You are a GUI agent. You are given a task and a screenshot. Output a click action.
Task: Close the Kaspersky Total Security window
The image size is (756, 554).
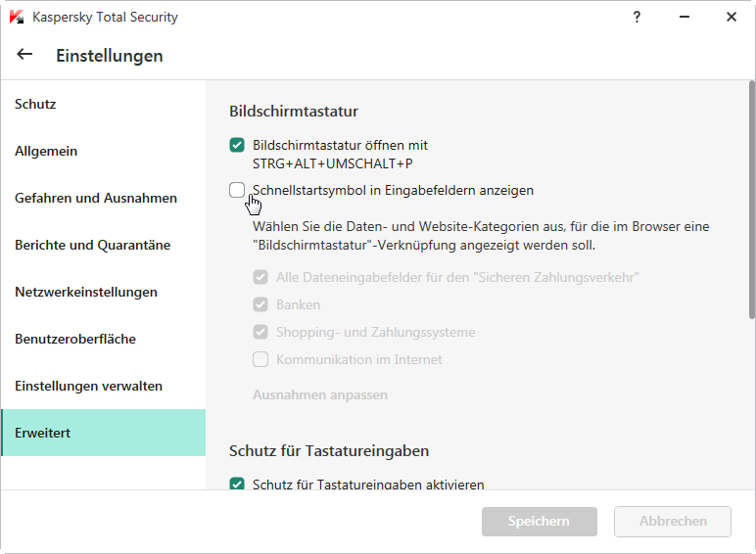click(732, 17)
